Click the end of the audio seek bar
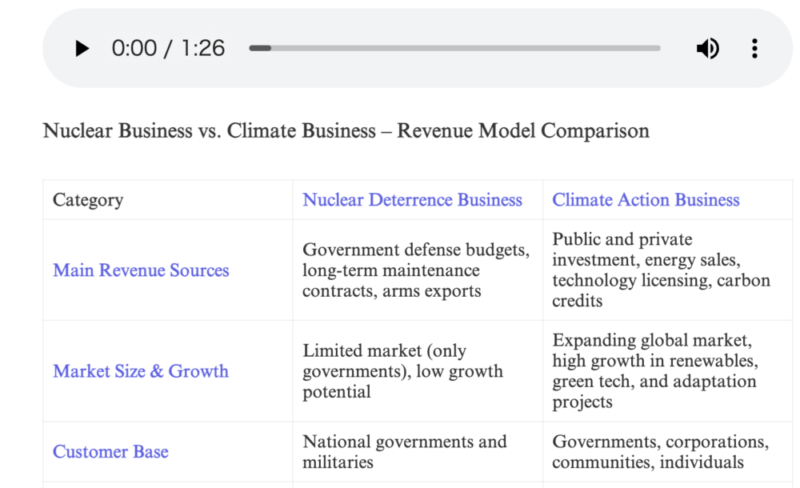 [x=658, y=48]
